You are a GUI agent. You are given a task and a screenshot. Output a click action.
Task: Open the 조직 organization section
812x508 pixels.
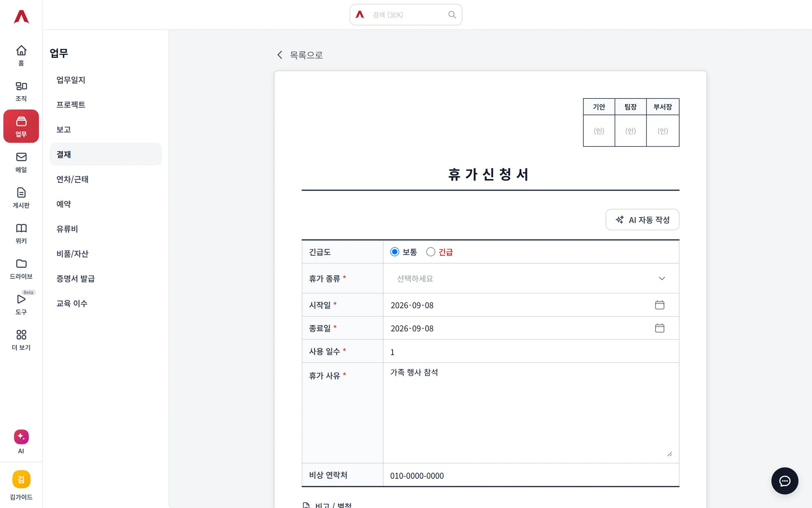pyautogui.click(x=21, y=91)
